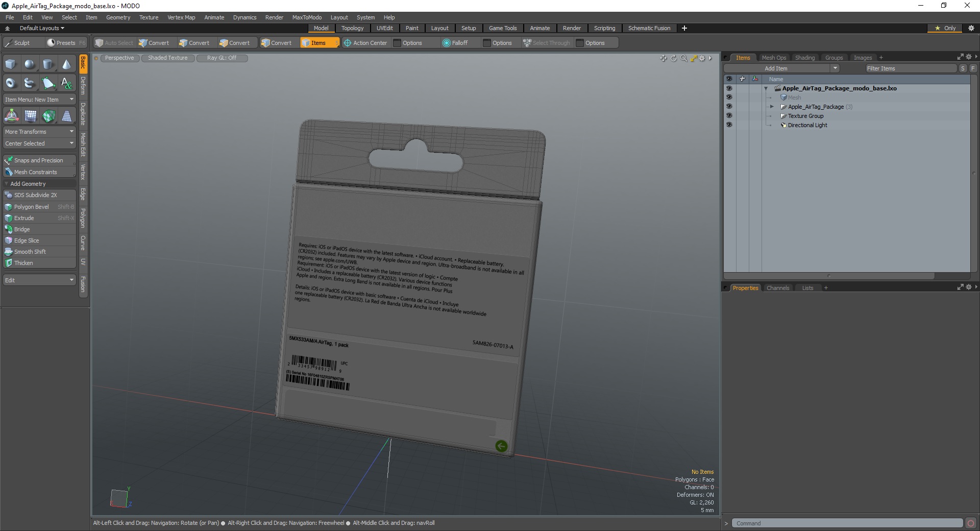Select the Cylinder primitive tool
This screenshot has width=980, height=531.
pos(48,64)
